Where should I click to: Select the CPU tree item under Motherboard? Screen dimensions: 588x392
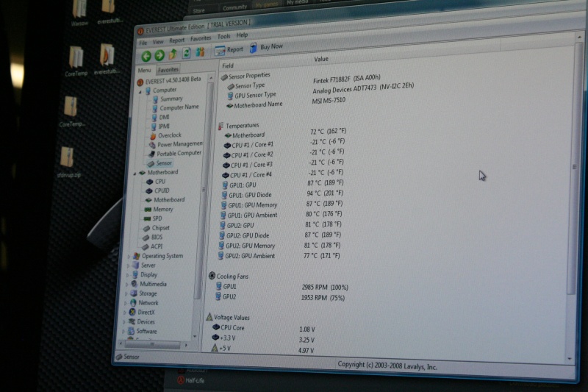point(155,182)
